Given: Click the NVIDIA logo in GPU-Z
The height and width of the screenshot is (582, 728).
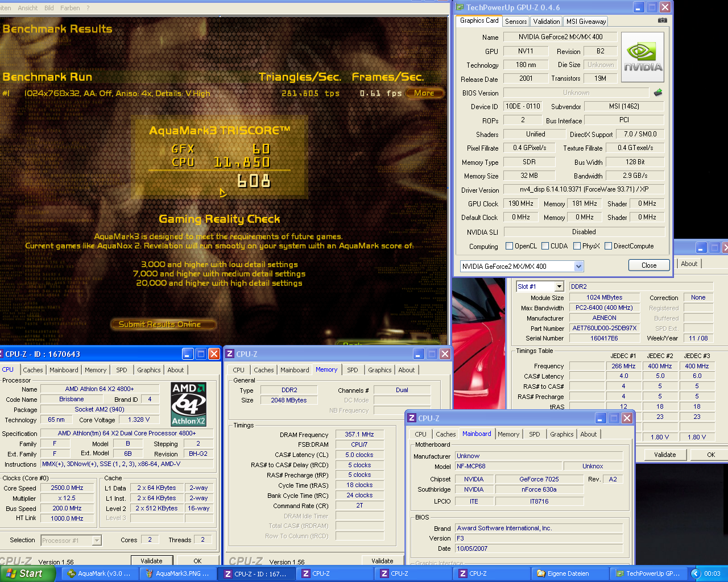Looking at the screenshot, I should (643, 57).
